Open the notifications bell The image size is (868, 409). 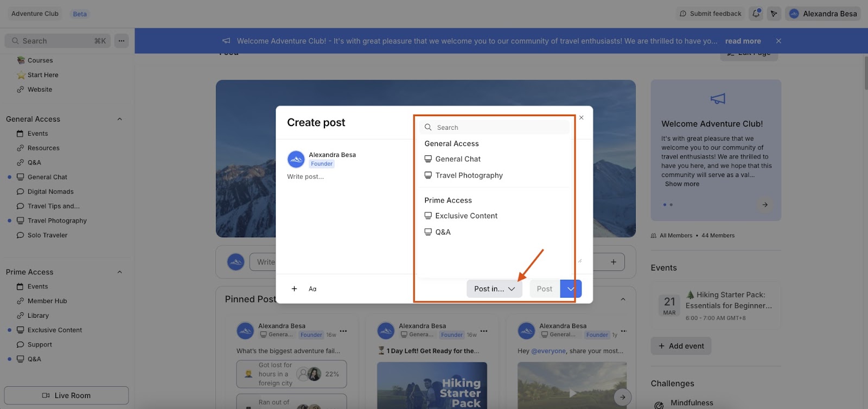click(x=756, y=14)
